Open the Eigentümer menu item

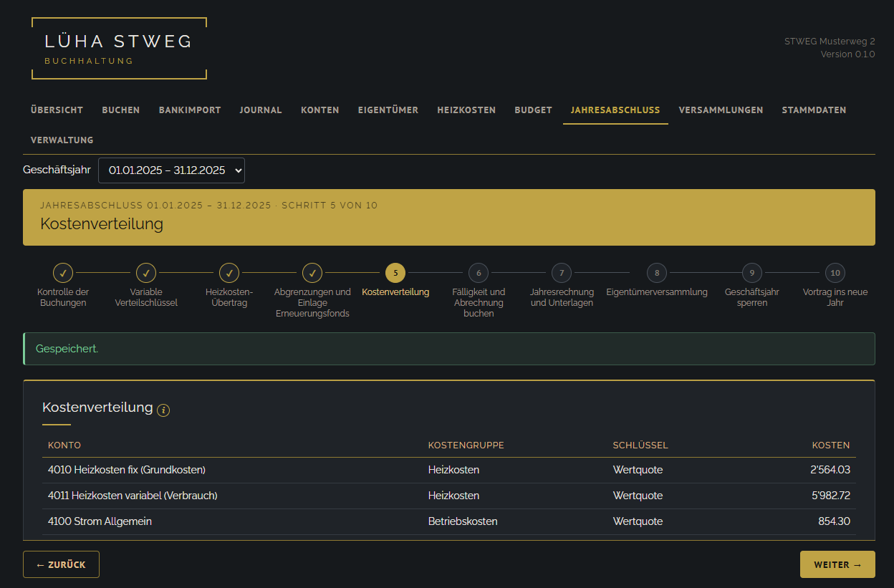tap(388, 110)
